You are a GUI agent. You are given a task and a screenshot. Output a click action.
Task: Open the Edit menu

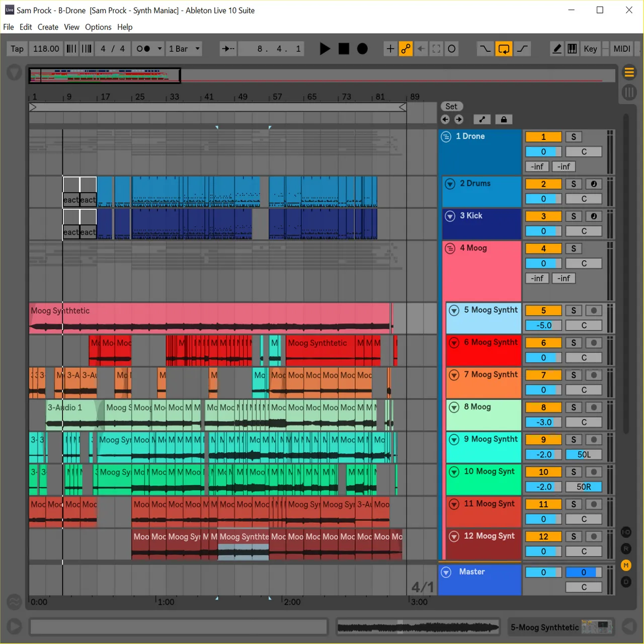pyautogui.click(x=26, y=27)
